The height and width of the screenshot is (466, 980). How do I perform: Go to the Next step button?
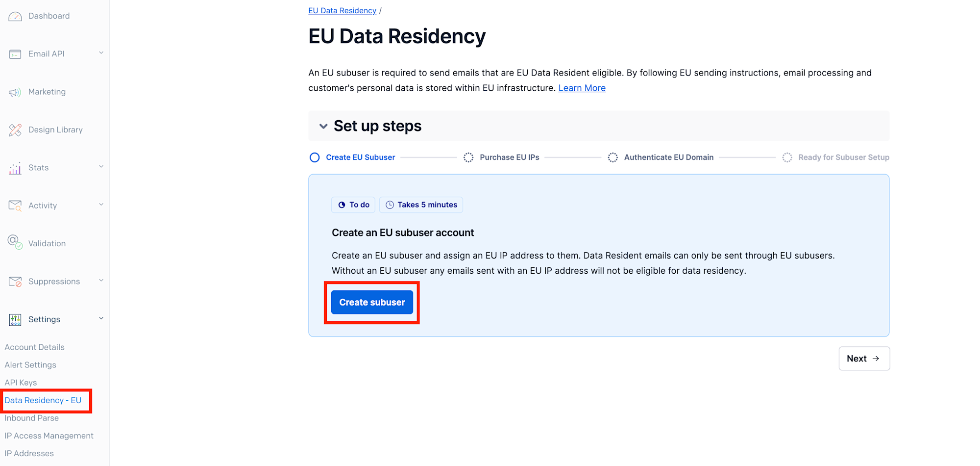coord(864,359)
